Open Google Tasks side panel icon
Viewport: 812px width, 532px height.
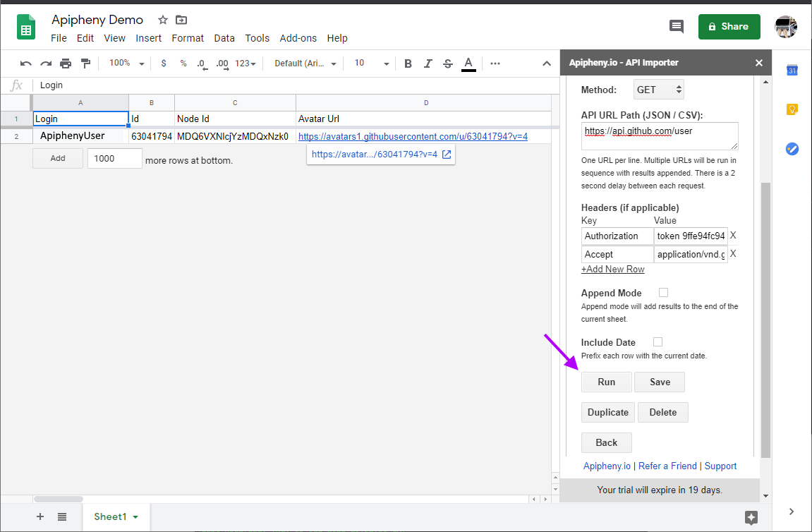792,149
